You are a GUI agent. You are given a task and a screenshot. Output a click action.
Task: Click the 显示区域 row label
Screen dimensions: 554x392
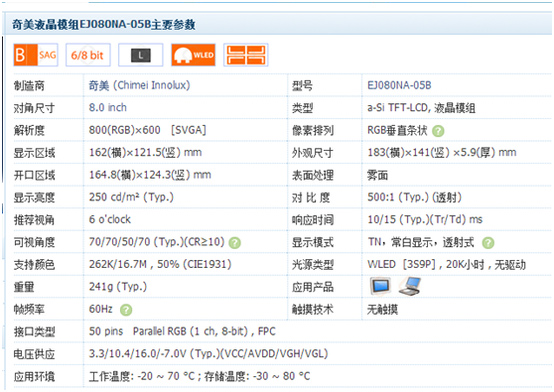pos(34,153)
